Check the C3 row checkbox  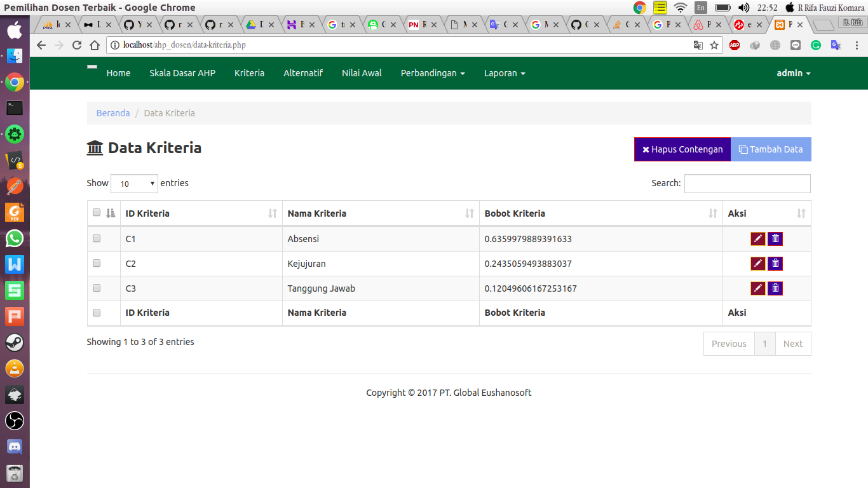(97, 288)
